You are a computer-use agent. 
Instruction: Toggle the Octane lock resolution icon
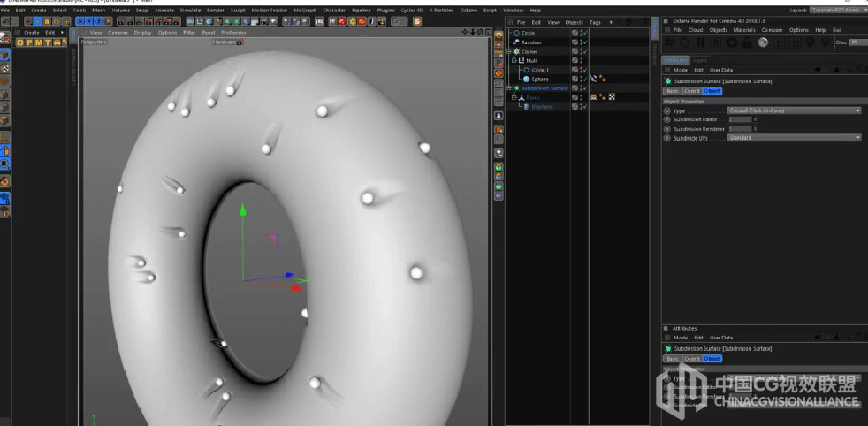click(x=747, y=42)
